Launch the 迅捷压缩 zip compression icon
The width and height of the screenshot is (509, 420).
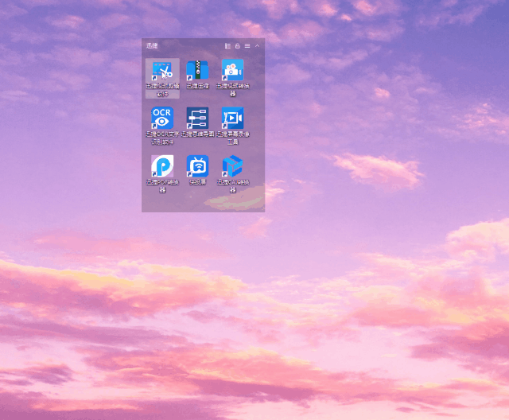tap(197, 71)
